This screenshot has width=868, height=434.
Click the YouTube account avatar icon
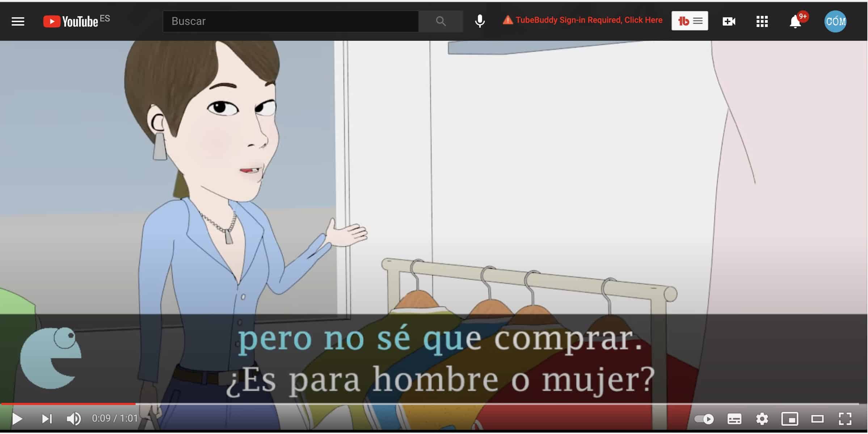point(836,21)
